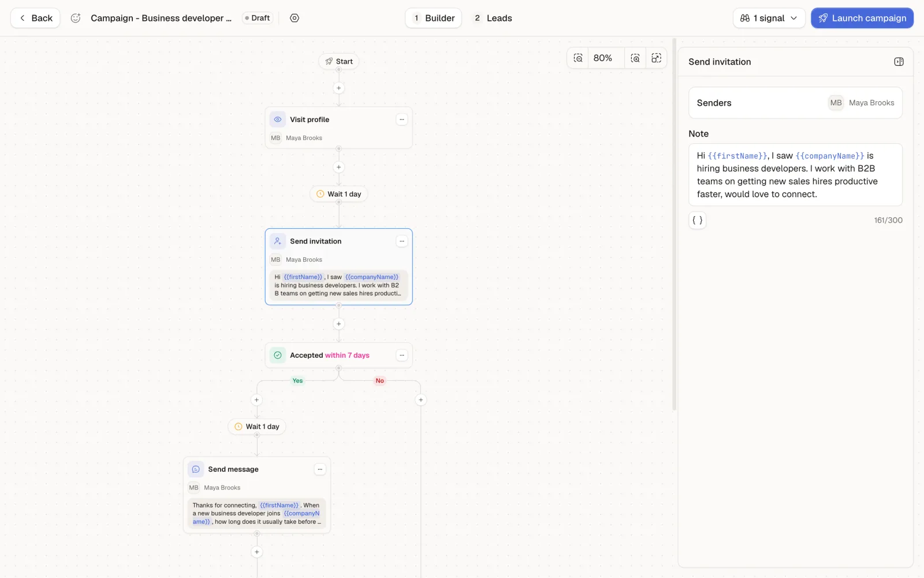Open the Send message node options menu
The width and height of the screenshot is (924, 578).
(320, 469)
